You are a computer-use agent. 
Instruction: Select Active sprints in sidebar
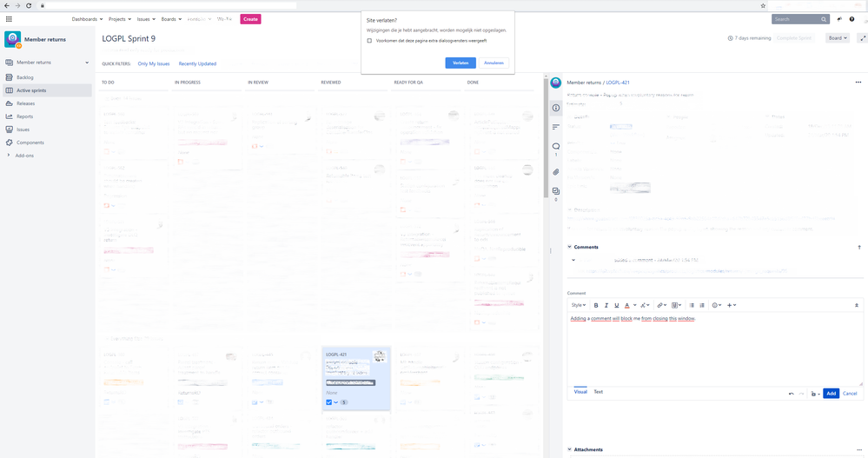[47, 90]
